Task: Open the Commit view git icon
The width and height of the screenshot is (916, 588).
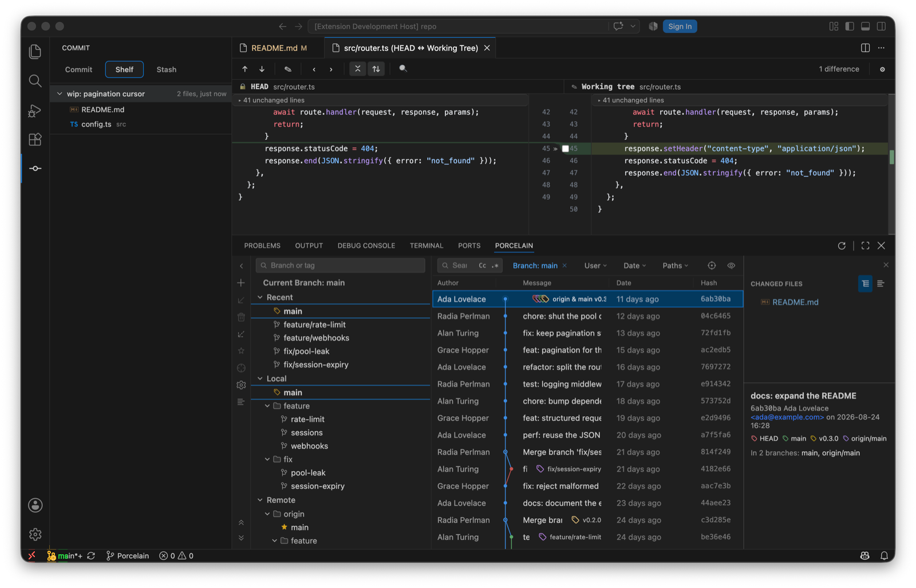Action: (35, 168)
